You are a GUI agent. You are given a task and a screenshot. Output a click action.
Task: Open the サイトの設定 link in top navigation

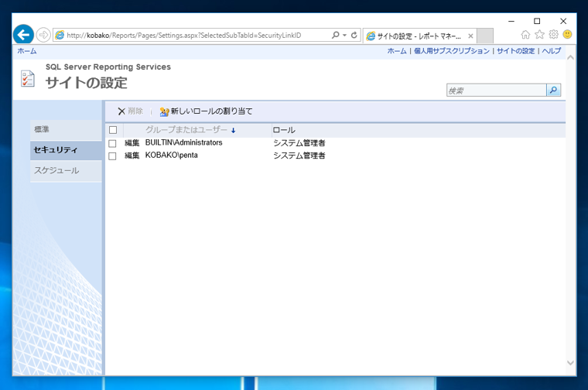(515, 51)
